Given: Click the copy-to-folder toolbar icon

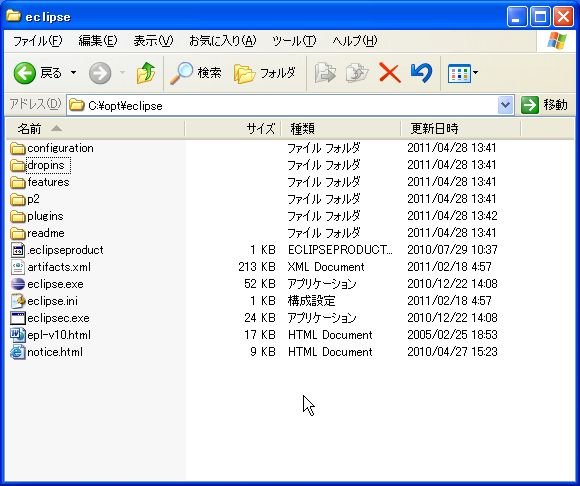Looking at the screenshot, I should coord(357,73).
